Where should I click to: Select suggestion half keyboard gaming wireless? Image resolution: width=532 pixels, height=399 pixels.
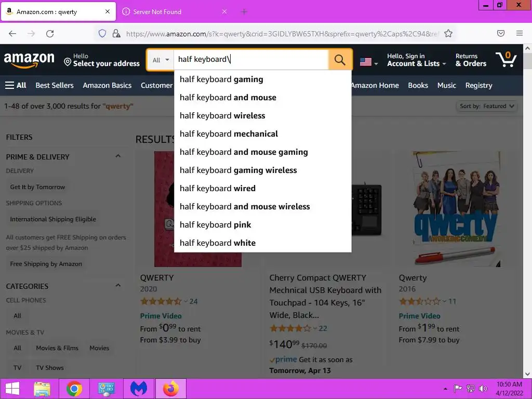pos(262,170)
